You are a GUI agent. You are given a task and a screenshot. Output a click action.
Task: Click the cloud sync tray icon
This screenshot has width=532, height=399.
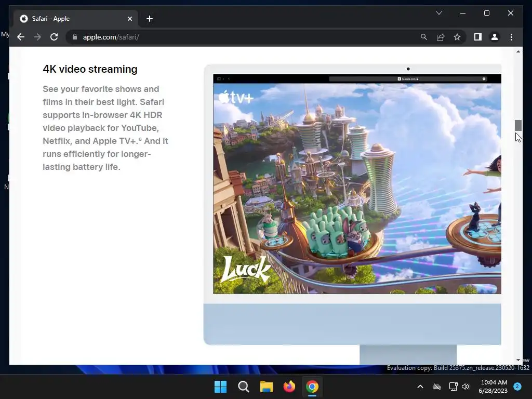(x=436, y=387)
